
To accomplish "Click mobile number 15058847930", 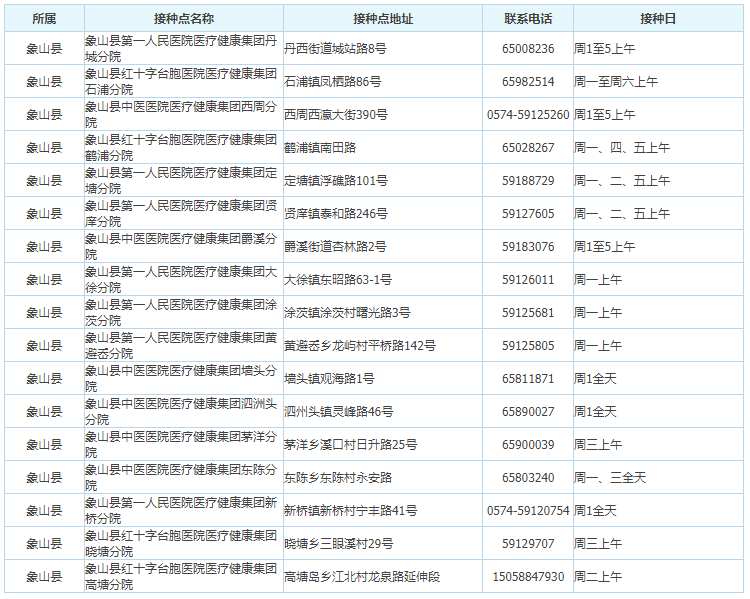I will (528, 577).
